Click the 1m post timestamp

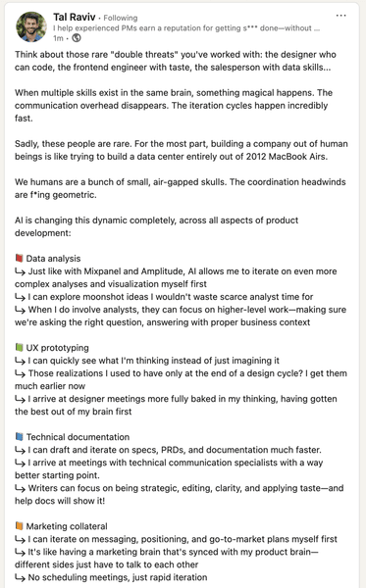[58, 38]
